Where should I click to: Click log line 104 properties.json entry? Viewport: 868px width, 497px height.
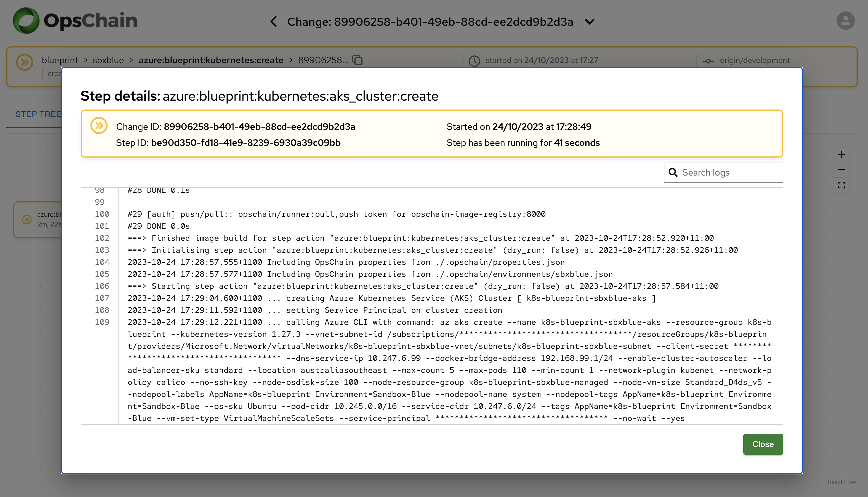[346, 262]
